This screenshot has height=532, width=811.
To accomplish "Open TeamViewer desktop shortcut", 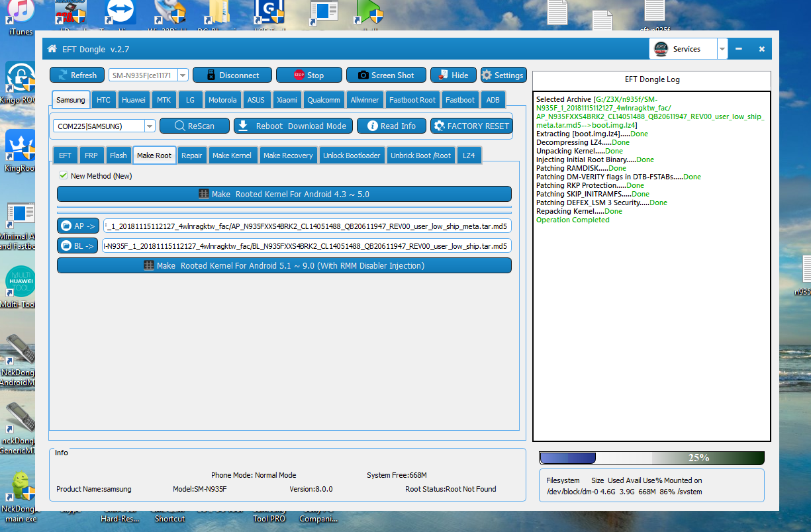I will (x=120, y=15).
